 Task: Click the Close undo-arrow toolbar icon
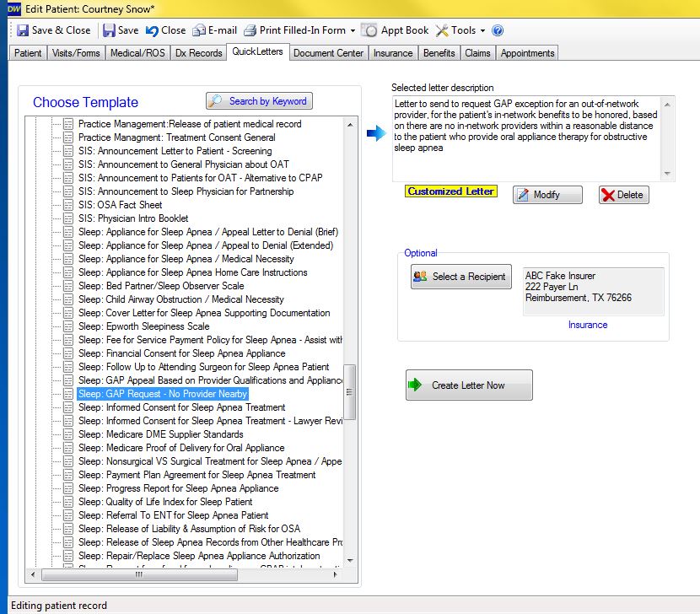153,30
